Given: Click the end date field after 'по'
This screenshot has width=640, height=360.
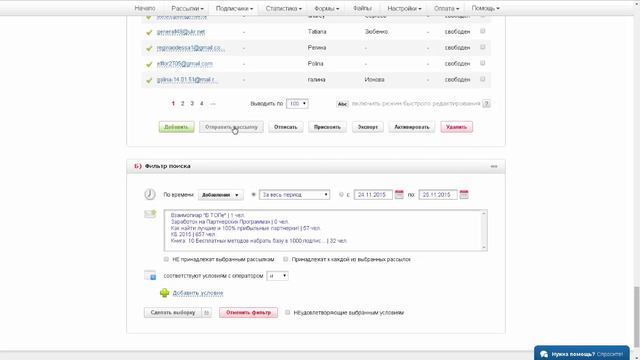Looking at the screenshot, I should click(x=438, y=195).
